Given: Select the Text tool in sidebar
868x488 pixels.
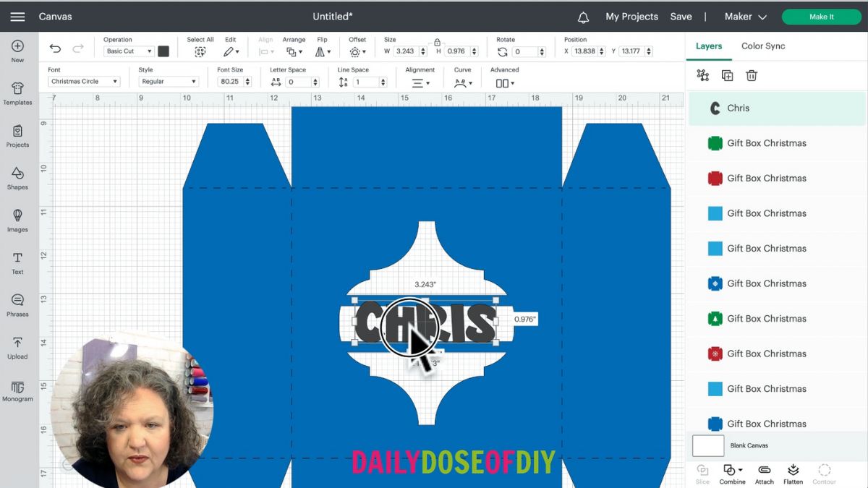Looking at the screenshot, I should click(x=17, y=262).
